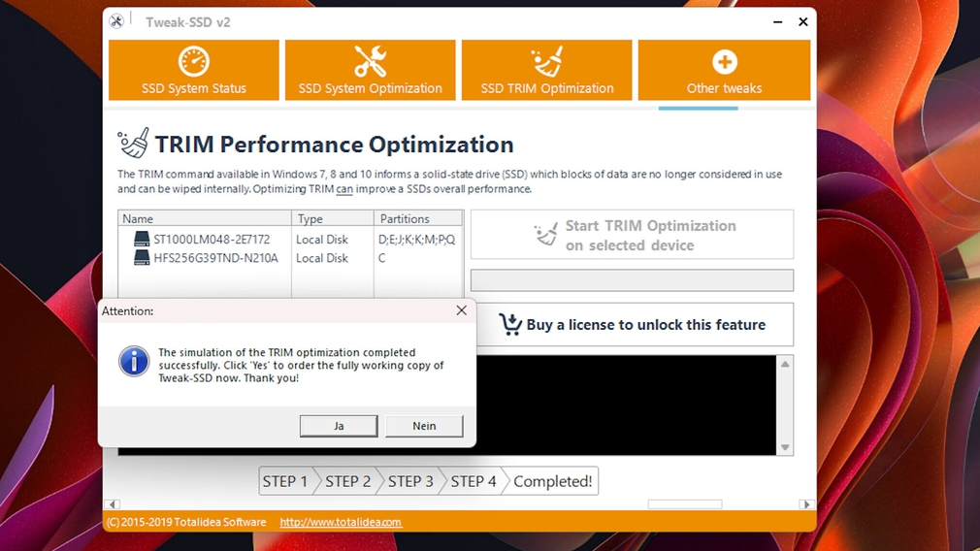Click the Tweak-SSD app icon in the title bar

click(116, 22)
